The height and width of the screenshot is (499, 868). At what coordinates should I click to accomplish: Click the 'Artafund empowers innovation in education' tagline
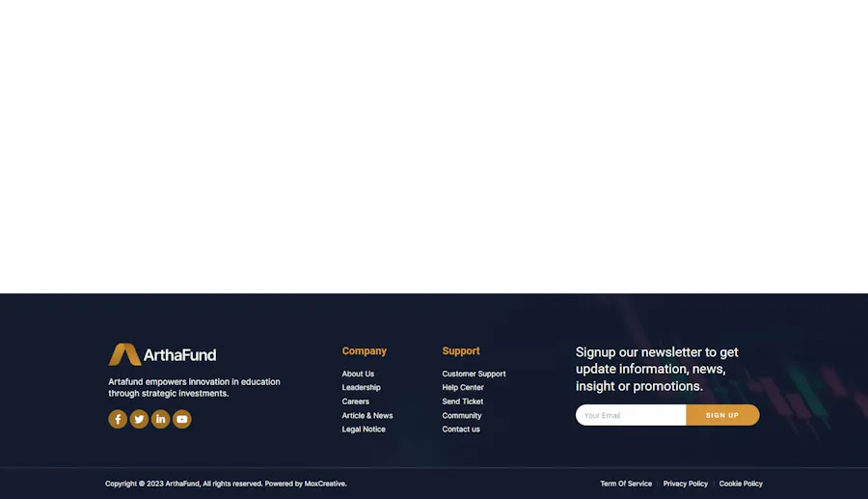pos(194,388)
